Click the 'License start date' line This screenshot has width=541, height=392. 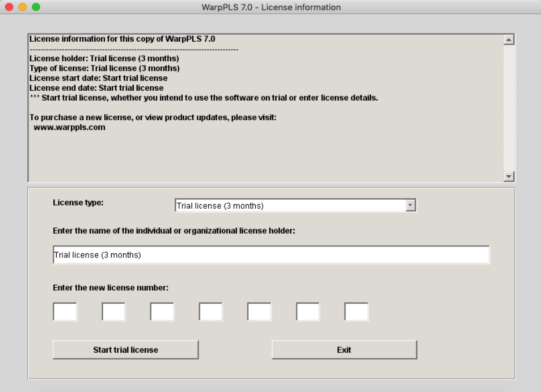pos(98,78)
